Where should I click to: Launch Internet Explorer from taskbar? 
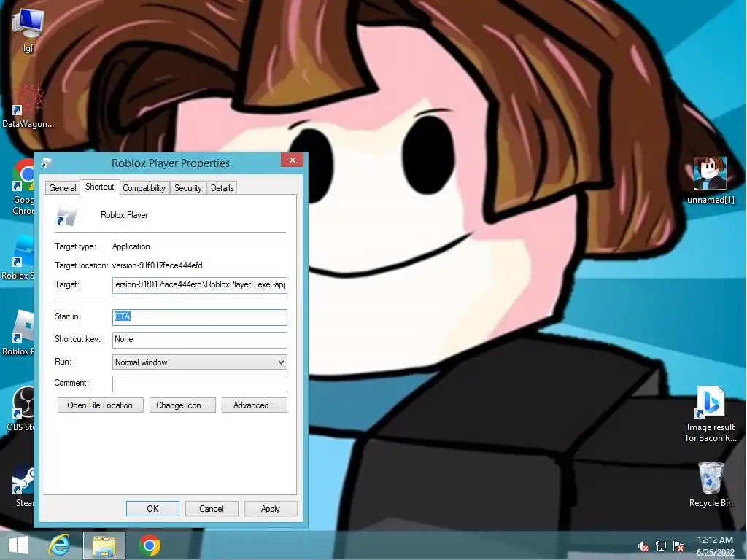click(60, 545)
